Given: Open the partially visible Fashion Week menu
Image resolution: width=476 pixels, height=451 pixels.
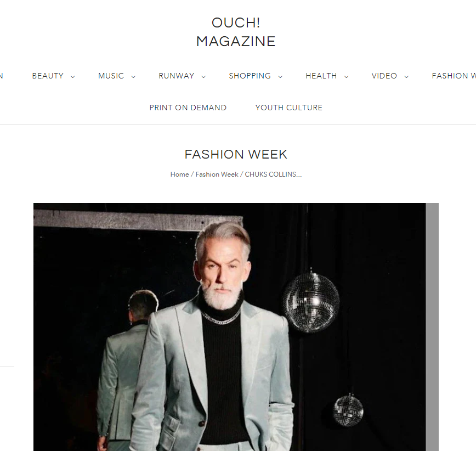Looking at the screenshot, I should click(x=454, y=76).
